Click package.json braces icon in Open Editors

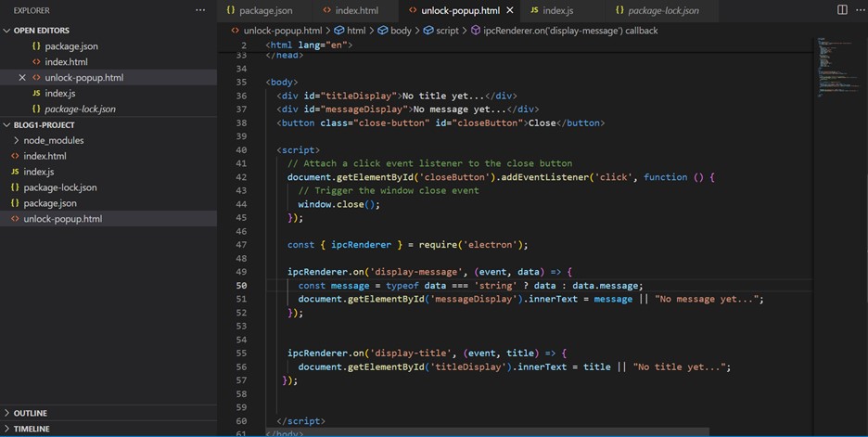click(36, 46)
